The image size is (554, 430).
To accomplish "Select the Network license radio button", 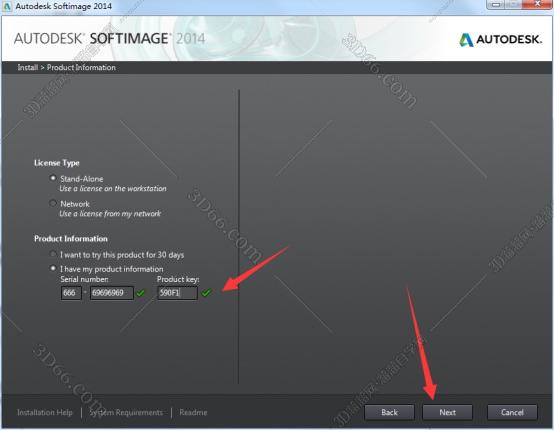I will click(53, 203).
